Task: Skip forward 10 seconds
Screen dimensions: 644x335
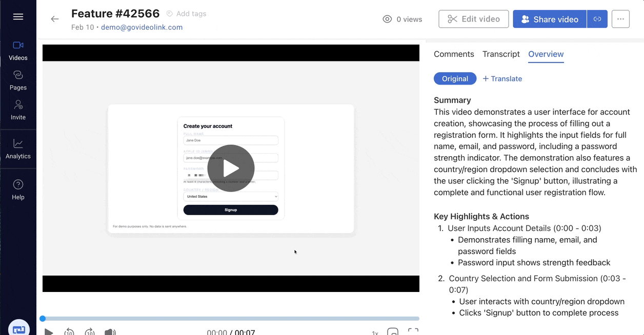Action: (x=90, y=331)
